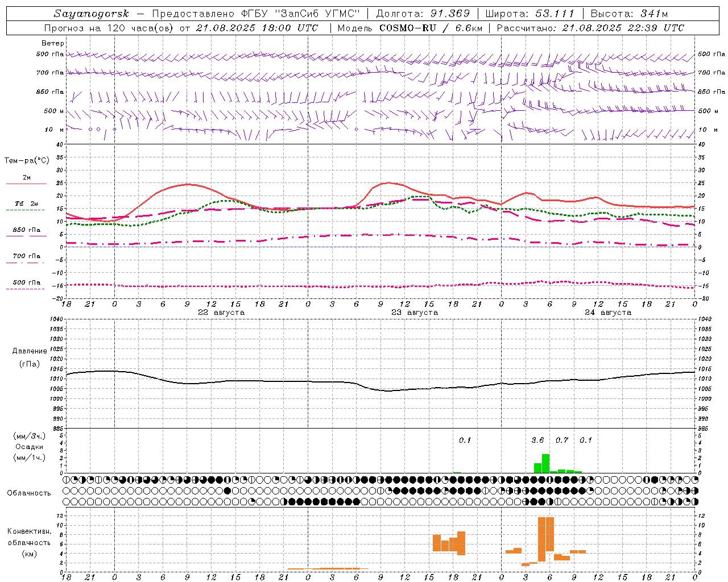This screenshot has height=582, width=728.
Task: Click the '(мм/1ч.)' hourly precipitation unit label
Action: pos(29,458)
